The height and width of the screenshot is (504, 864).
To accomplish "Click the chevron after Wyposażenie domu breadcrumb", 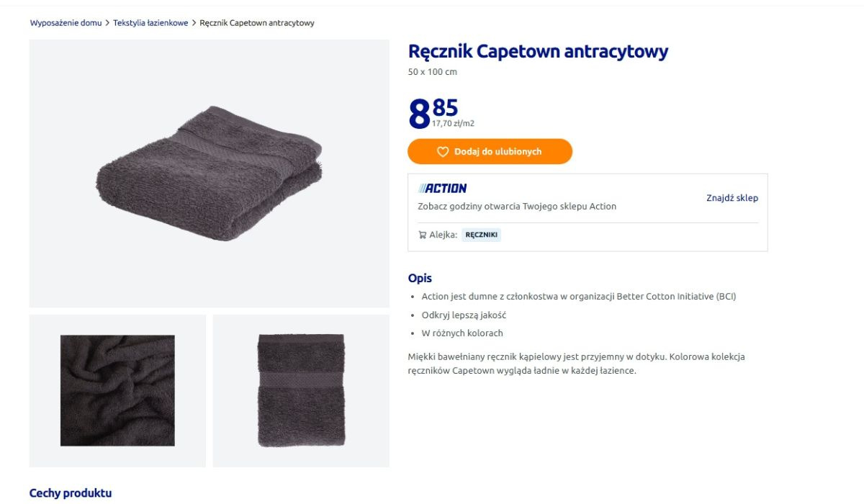I will (107, 23).
